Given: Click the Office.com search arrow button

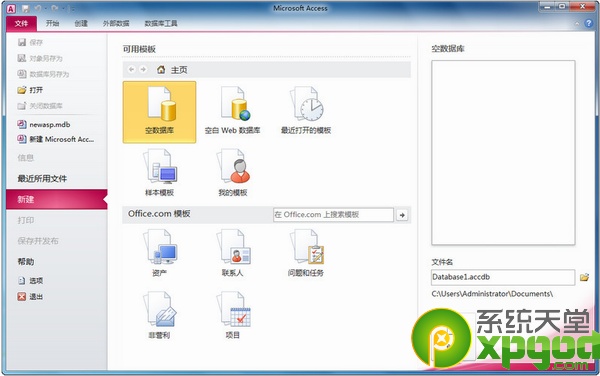Looking at the screenshot, I should [402, 215].
